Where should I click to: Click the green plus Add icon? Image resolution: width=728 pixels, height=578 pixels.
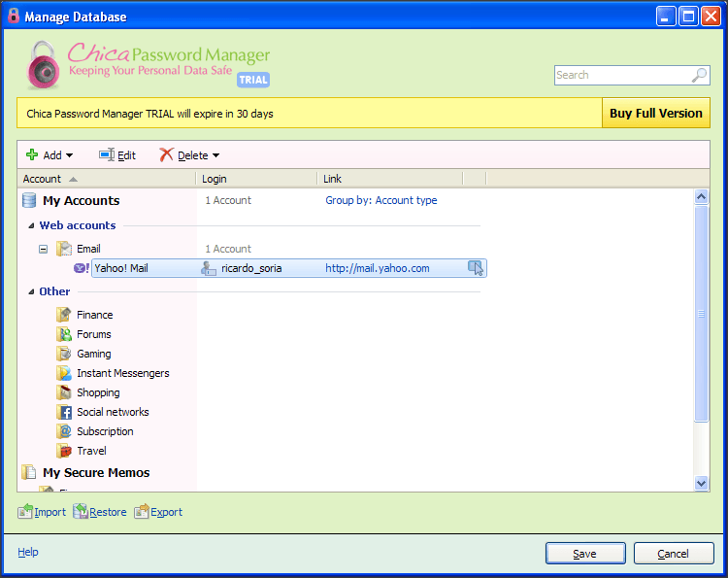(32, 154)
